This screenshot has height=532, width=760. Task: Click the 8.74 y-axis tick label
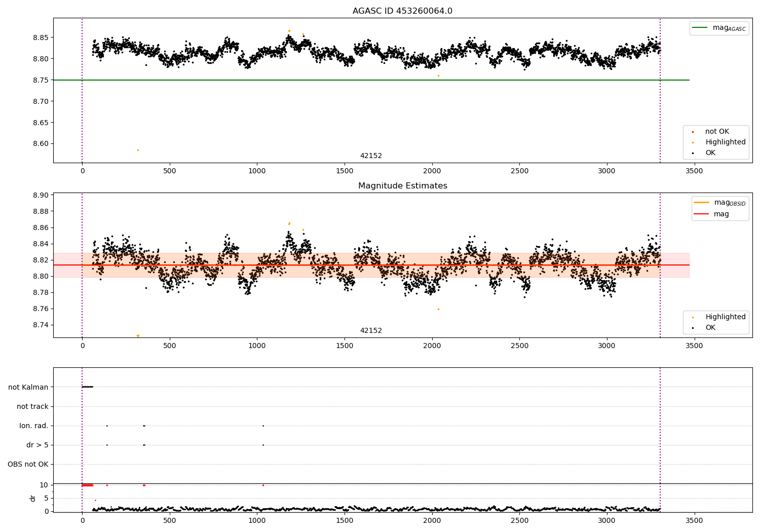pos(41,325)
